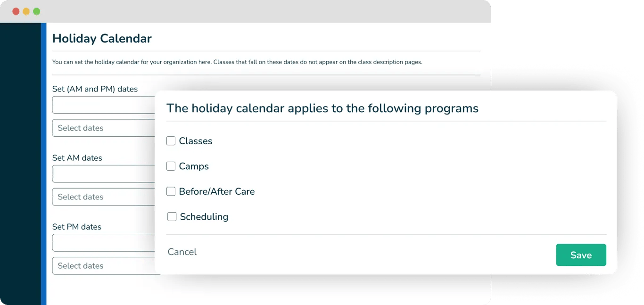Toggle the Scheduling checkbox
The width and height of the screenshot is (644, 305).
pyautogui.click(x=172, y=217)
